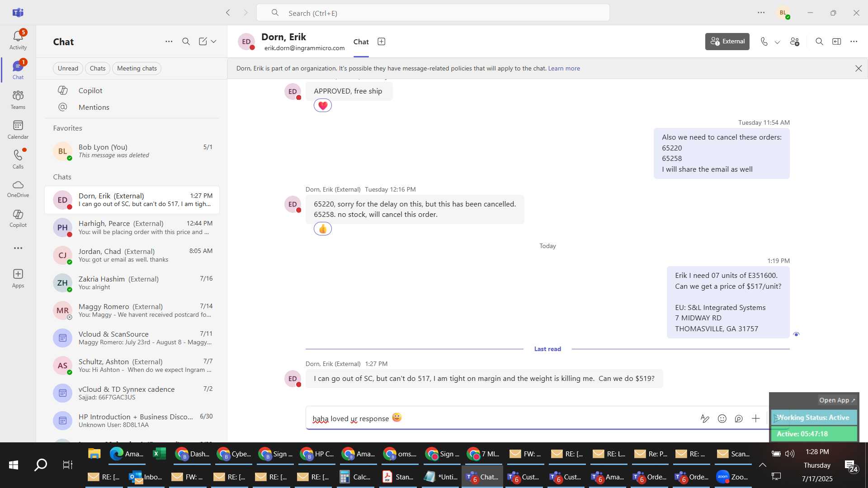This screenshot has height=488, width=868.
Task: Open Vcloud & ScanSource meeting chat
Action: (132, 338)
